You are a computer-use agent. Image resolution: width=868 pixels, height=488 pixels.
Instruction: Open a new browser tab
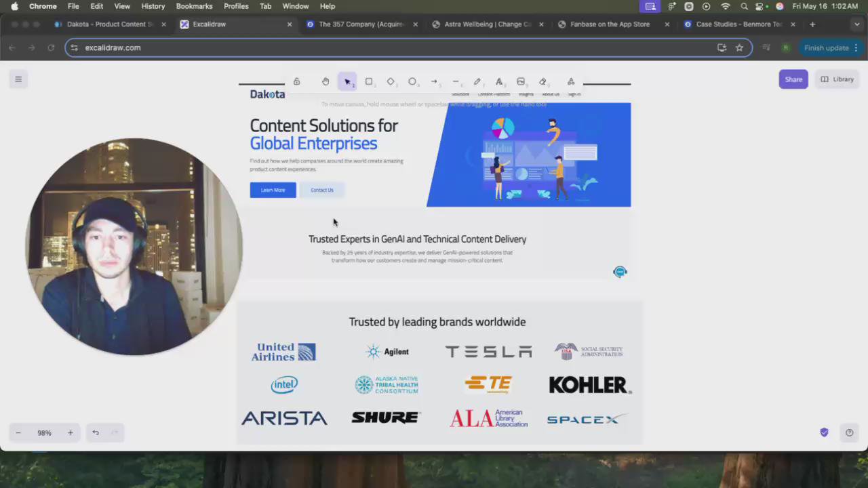coord(812,24)
